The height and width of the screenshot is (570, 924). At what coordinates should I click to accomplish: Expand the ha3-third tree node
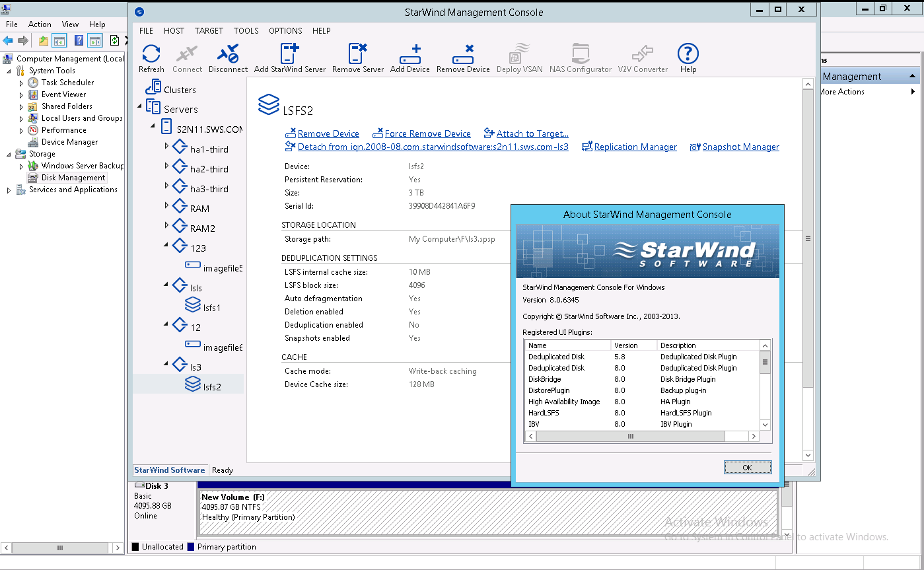166,186
